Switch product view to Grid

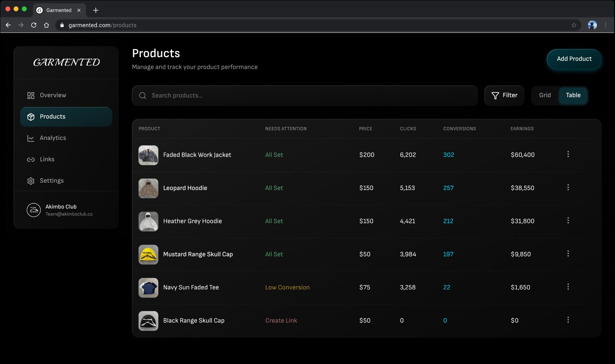tap(545, 95)
